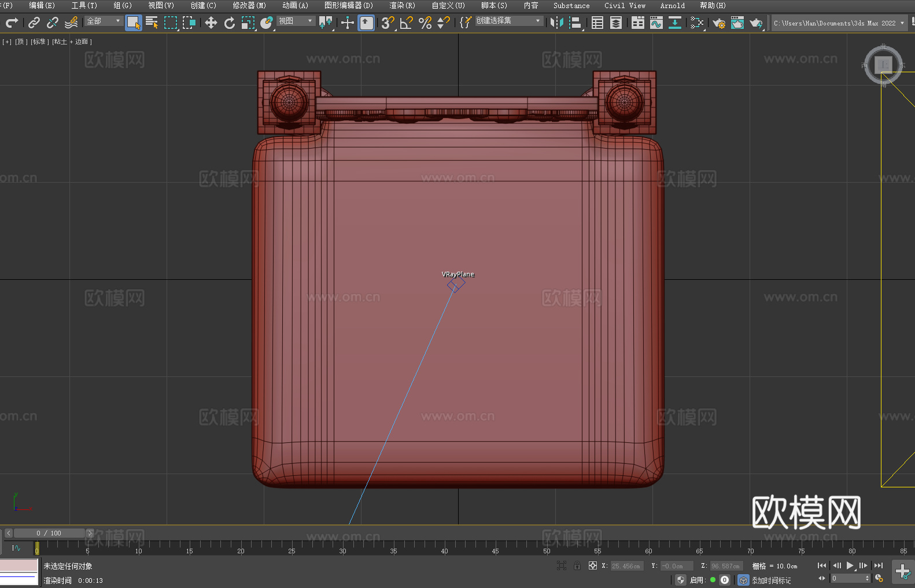
Task: Click Render Production teapot icon
Action: (756, 23)
